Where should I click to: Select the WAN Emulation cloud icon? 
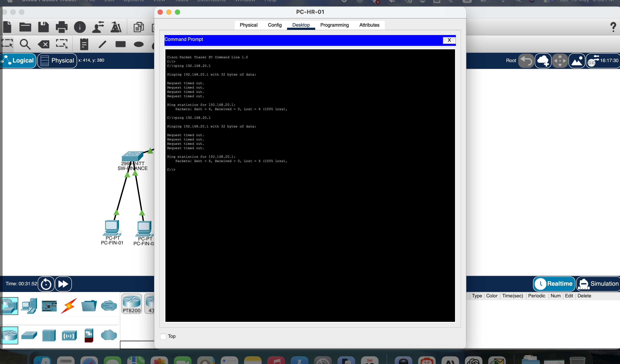[109, 335]
